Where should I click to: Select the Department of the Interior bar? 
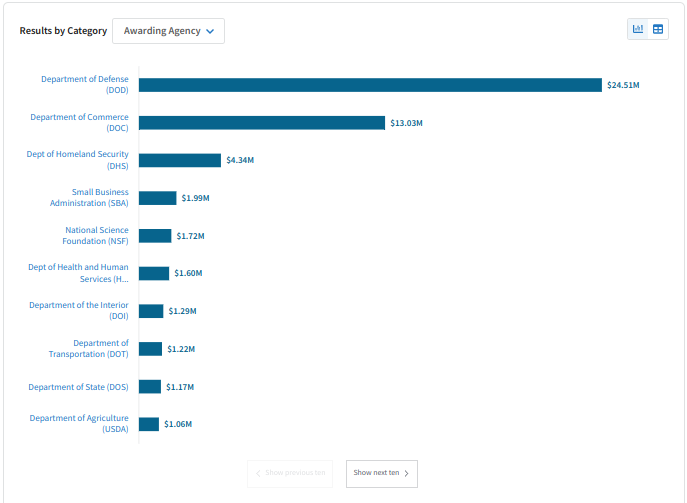151,311
